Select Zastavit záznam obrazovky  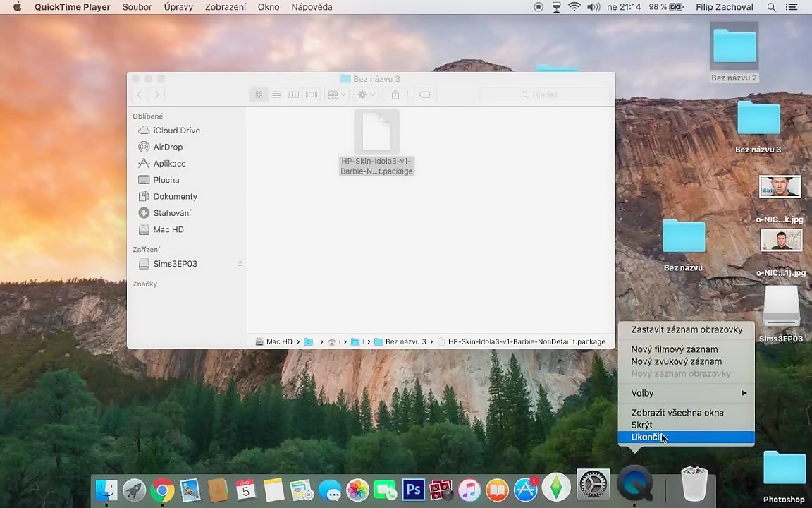(687, 329)
